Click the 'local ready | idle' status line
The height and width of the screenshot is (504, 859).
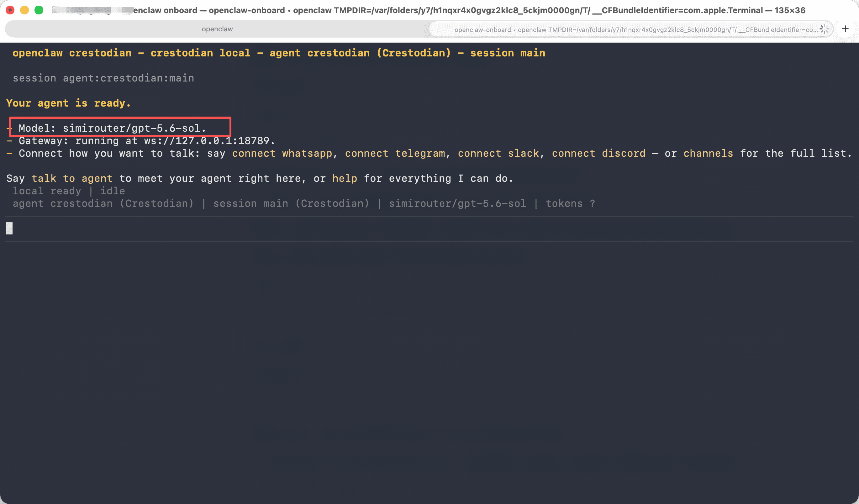tap(69, 191)
